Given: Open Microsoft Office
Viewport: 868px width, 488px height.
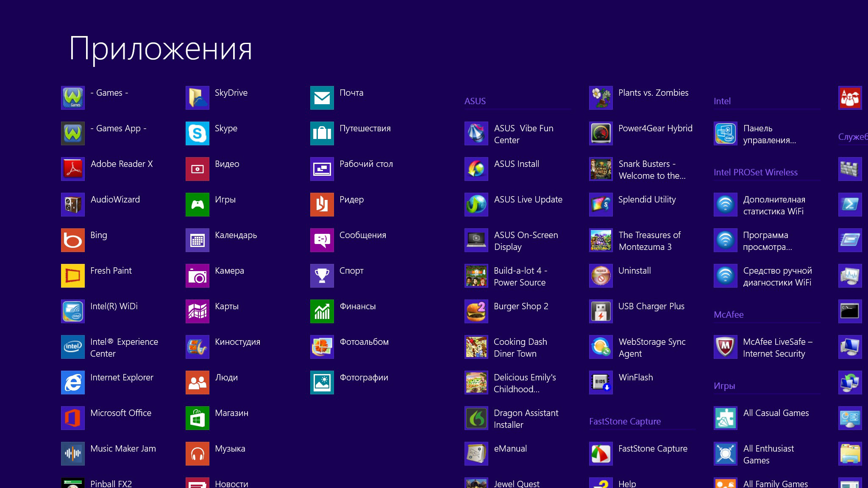Looking at the screenshot, I should coord(73,418).
